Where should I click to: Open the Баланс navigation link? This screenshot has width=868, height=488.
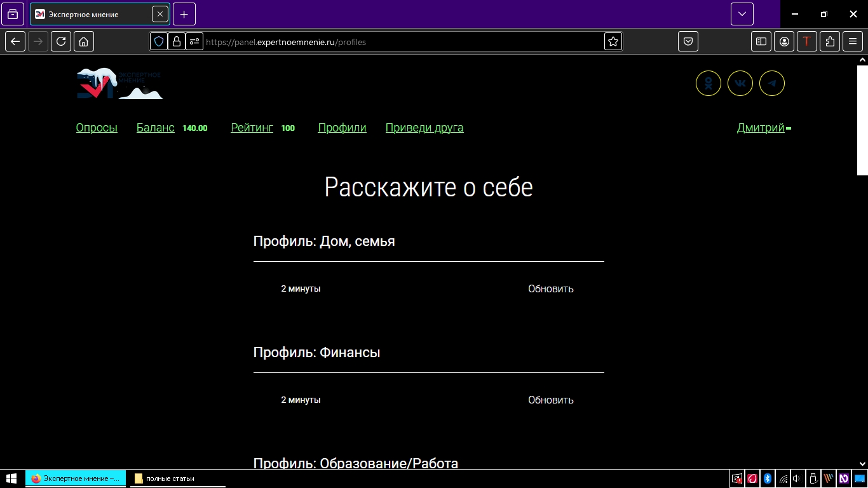156,128
